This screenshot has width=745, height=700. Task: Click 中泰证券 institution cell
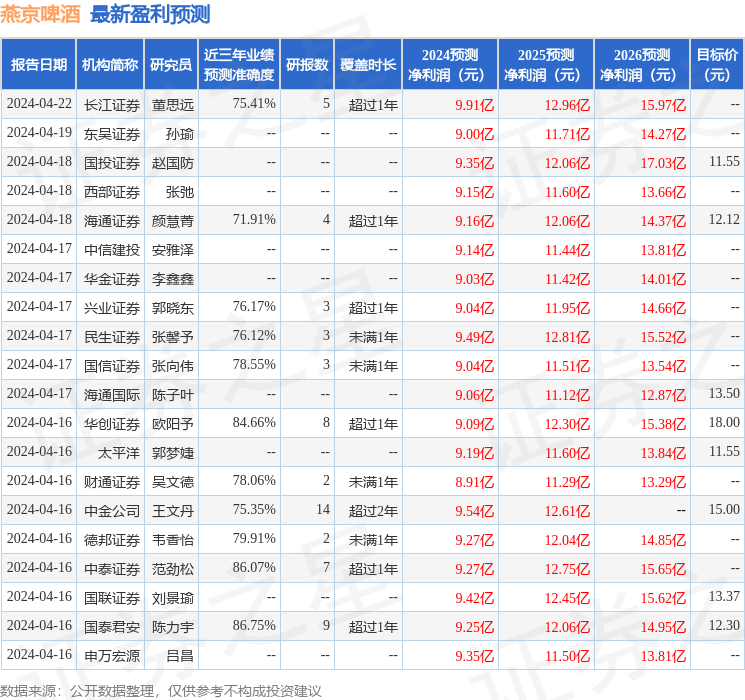tap(112, 568)
